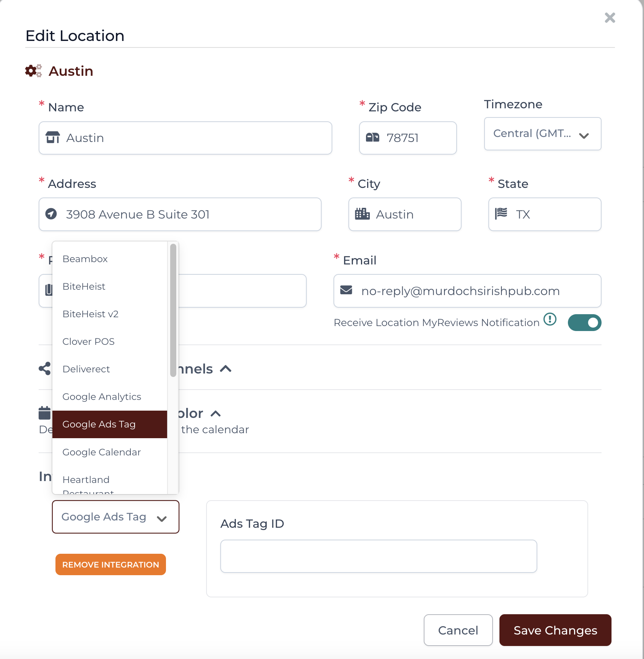Click the Remove Integration button
The width and height of the screenshot is (644, 659).
coord(111,564)
